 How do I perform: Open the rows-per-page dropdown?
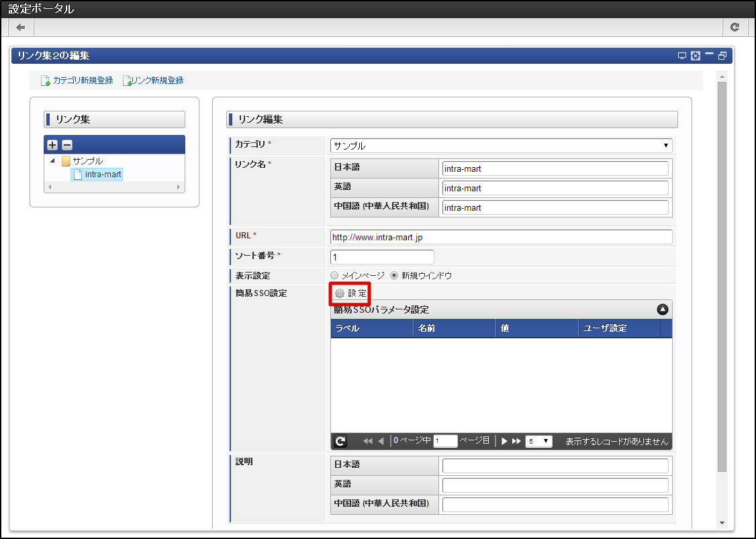pyautogui.click(x=538, y=441)
